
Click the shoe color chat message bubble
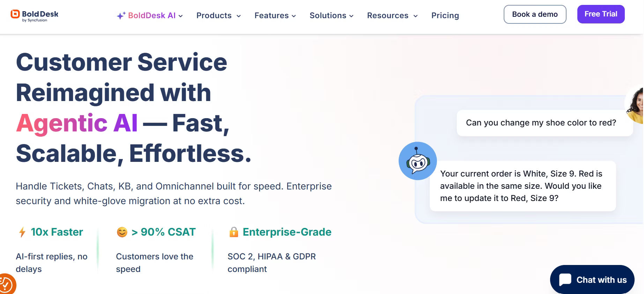[541, 123]
